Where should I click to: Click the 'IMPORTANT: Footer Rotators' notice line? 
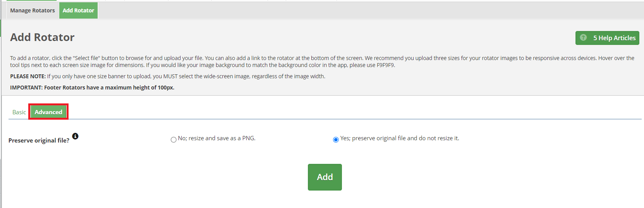click(x=92, y=88)
